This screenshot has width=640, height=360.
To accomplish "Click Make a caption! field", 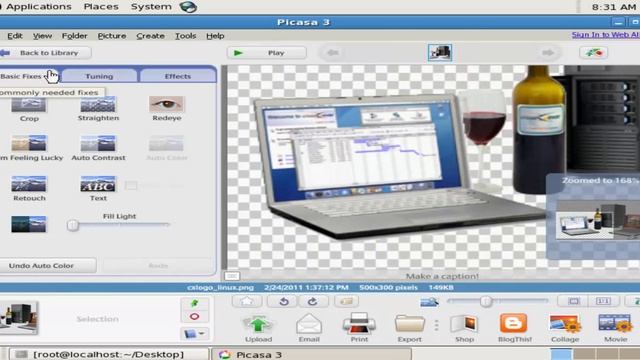I will [442, 276].
